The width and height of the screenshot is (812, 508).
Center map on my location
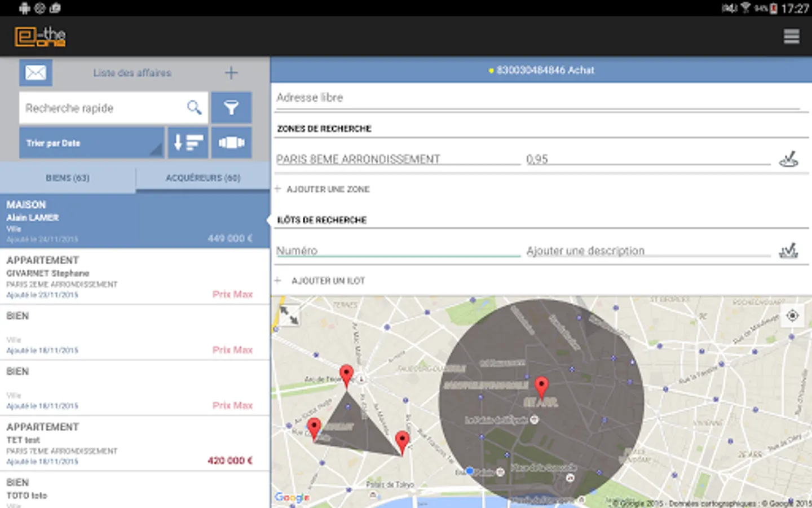click(792, 316)
